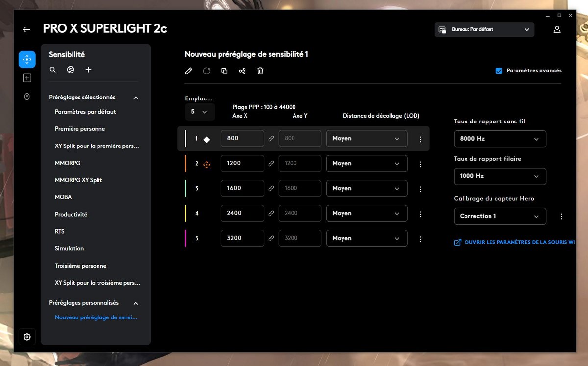Open the LOD dropdown for row 1

point(367,139)
